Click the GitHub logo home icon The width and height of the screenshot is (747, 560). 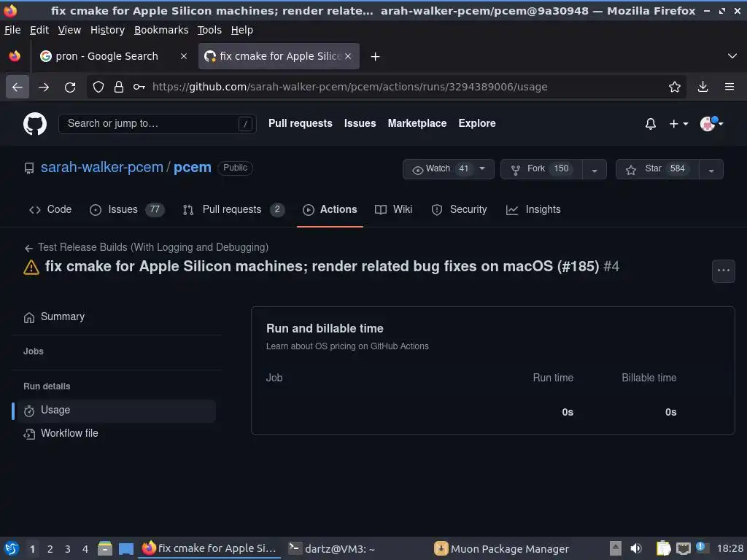(x=35, y=124)
